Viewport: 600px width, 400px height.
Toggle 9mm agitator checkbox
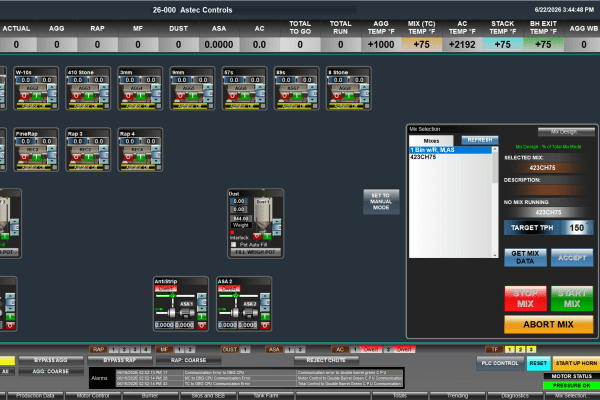[x=210, y=106]
